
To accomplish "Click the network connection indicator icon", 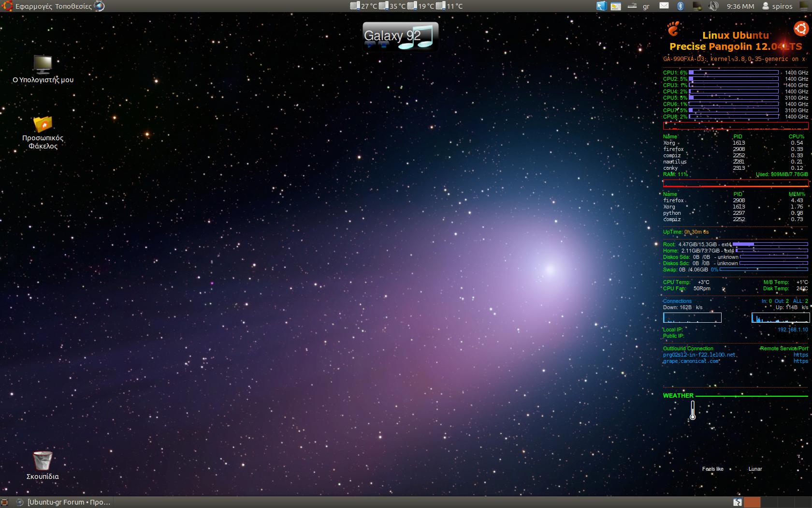I will click(x=696, y=6).
